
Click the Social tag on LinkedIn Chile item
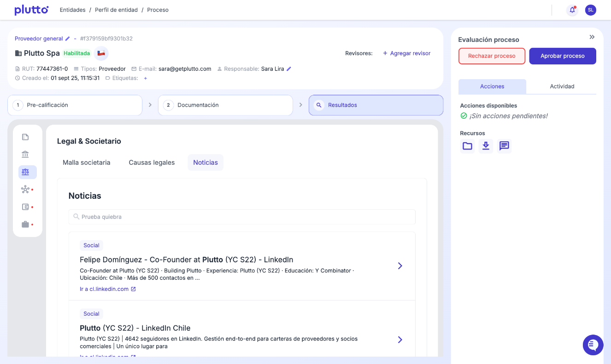[x=91, y=314]
